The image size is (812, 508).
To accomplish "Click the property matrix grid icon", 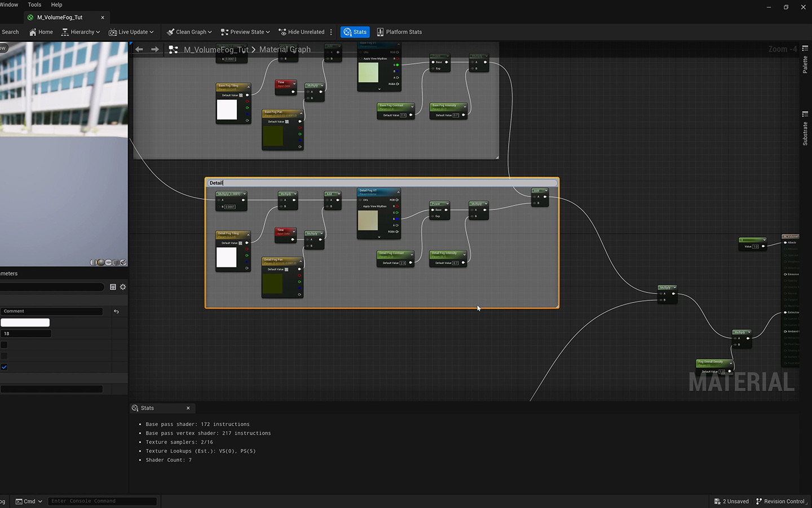I will (x=113, y=287).
